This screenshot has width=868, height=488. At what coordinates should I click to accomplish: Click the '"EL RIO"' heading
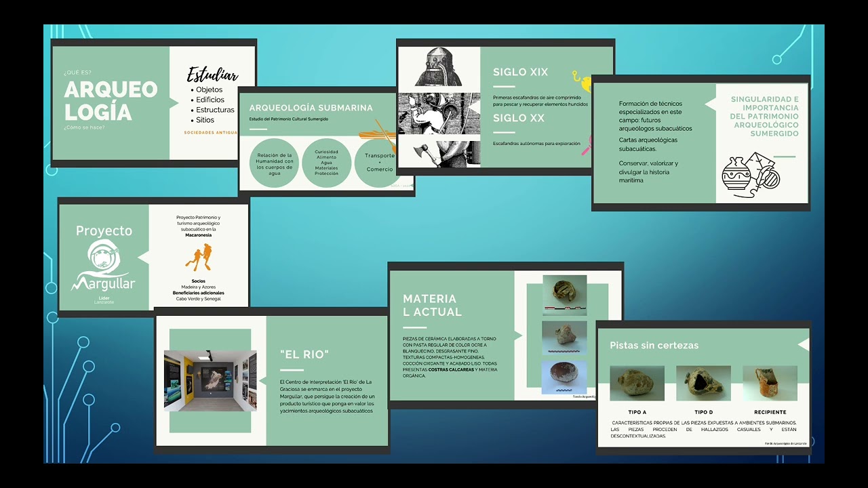coord(304,354)
